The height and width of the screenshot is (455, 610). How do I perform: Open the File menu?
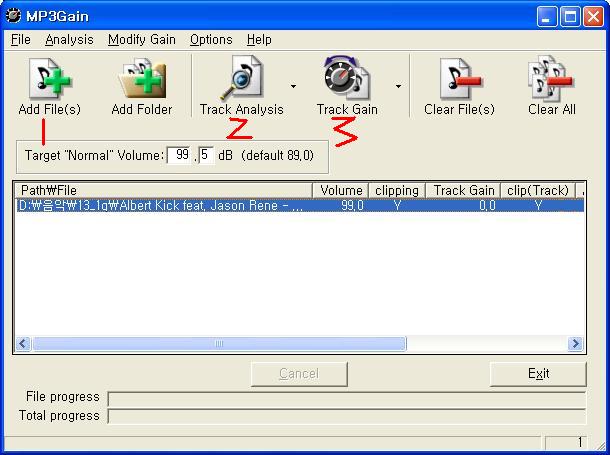click(21, 40)
